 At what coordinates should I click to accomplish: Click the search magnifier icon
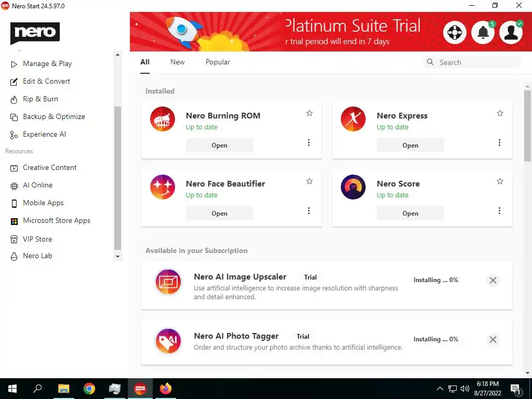pyautogui.click(x=430, y=62)
